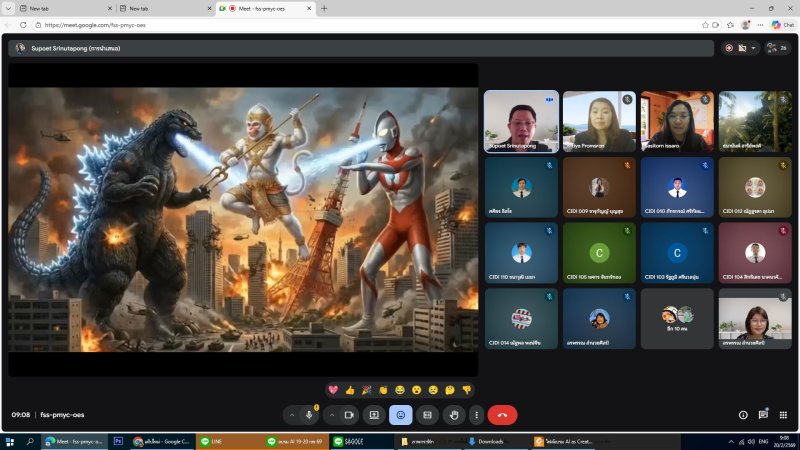Send the heart emoji reaction
The image size is (800, 450).
coord(333,389)
